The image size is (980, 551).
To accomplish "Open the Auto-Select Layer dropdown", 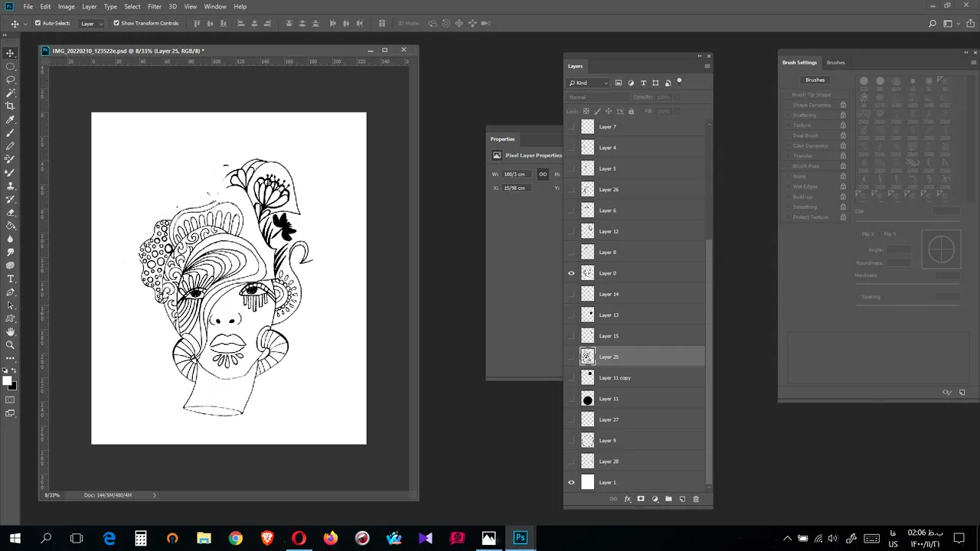I will pos(91,23).
